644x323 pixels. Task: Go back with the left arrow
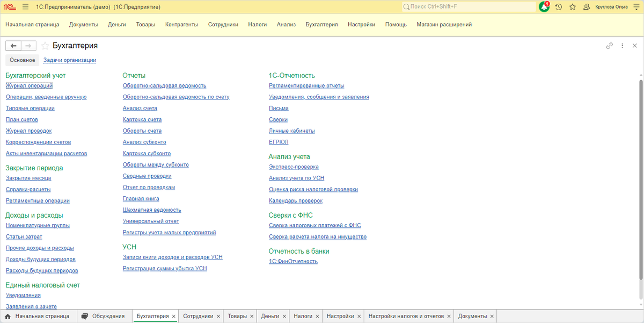13,46
